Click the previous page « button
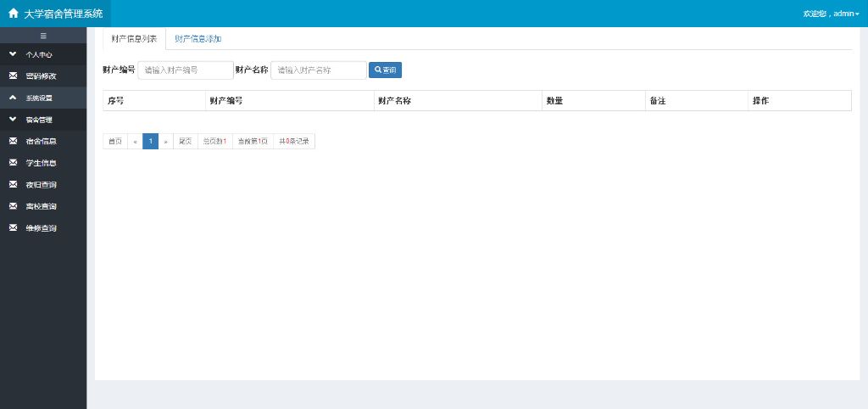Image resolution: width=868 pixels, height=409 pixels. (135, 142)
